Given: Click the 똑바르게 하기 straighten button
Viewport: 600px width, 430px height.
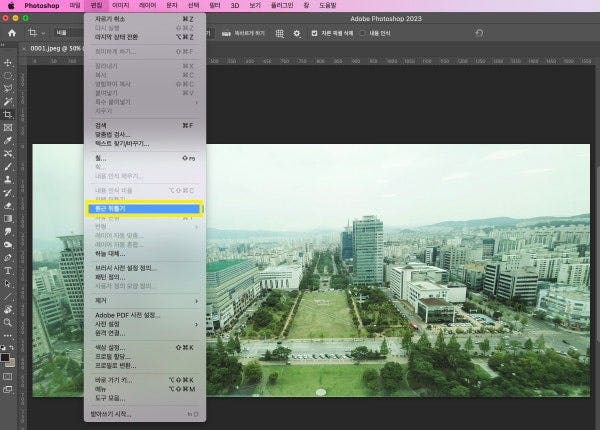Looking at the screenshot, I should 243,33.
